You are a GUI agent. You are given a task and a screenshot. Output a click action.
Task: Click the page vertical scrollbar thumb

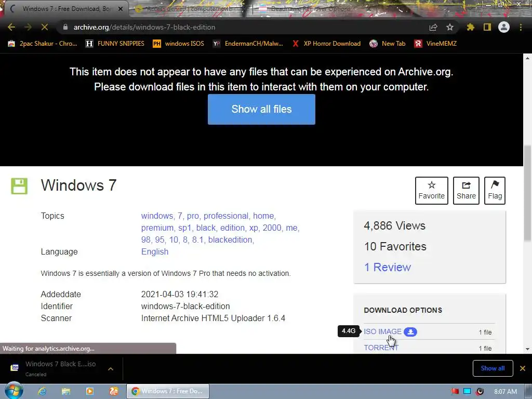click(528, 193)
